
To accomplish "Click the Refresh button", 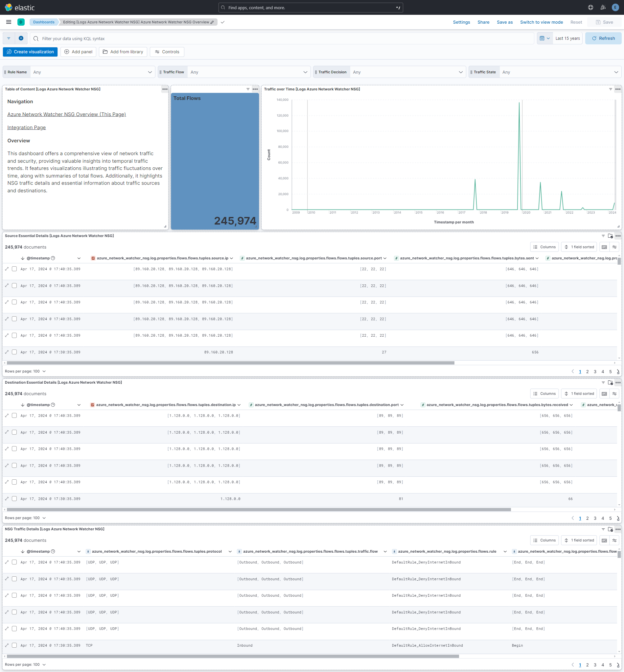I will pyautogui.click(x=603, y=38).
